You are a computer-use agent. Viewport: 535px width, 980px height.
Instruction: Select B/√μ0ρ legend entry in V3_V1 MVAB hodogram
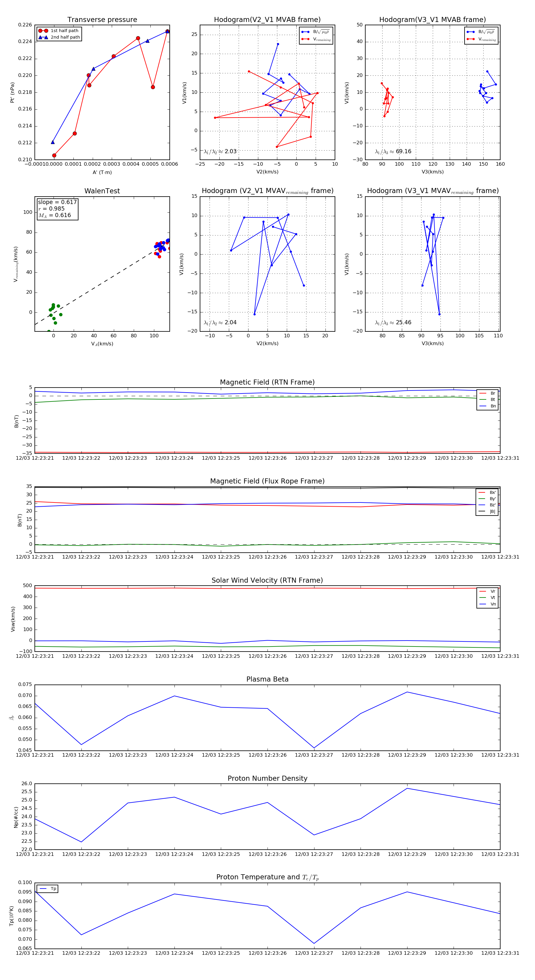click(481, 32)
